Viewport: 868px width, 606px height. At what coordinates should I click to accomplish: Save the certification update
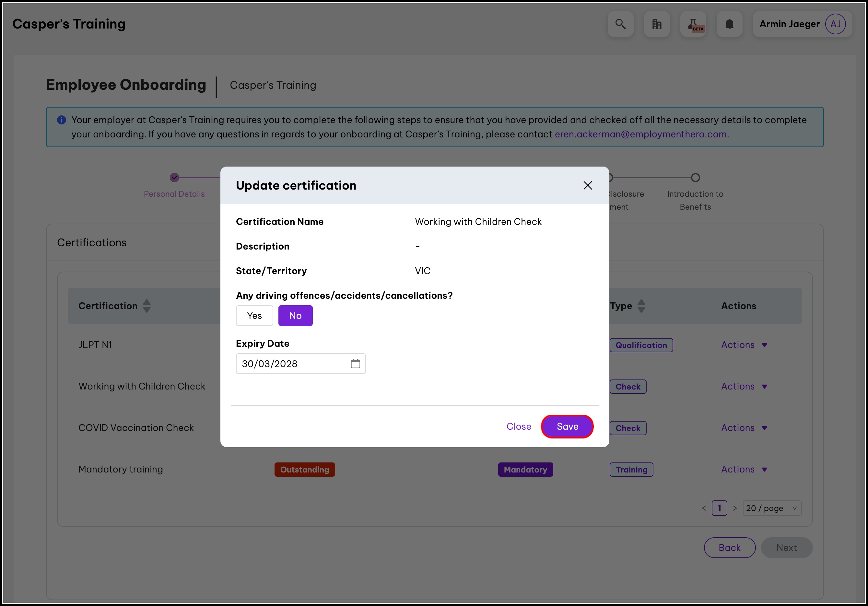click(x=567, y=426)
